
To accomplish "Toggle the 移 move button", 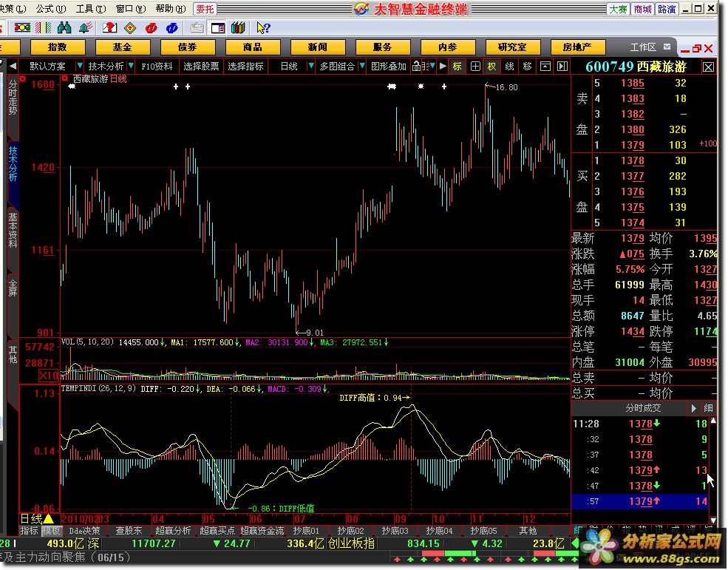I will pos(527,67).
